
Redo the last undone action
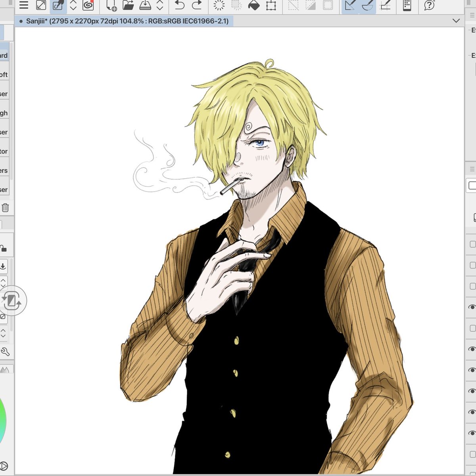tap(197, 5)
